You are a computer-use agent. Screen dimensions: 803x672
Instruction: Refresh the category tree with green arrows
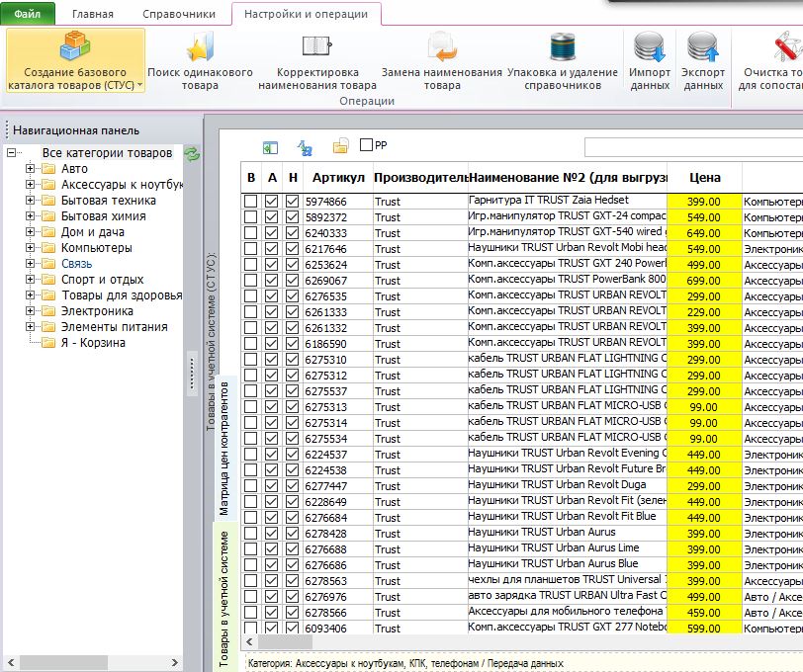click(192, 153)
